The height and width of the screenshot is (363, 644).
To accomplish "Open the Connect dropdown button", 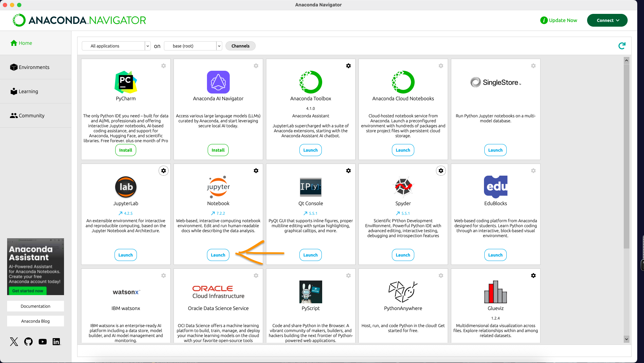I will (x=607, y=20).
